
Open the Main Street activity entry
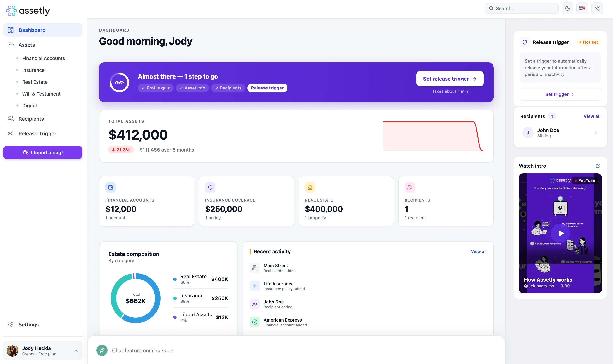pos(368,268)
